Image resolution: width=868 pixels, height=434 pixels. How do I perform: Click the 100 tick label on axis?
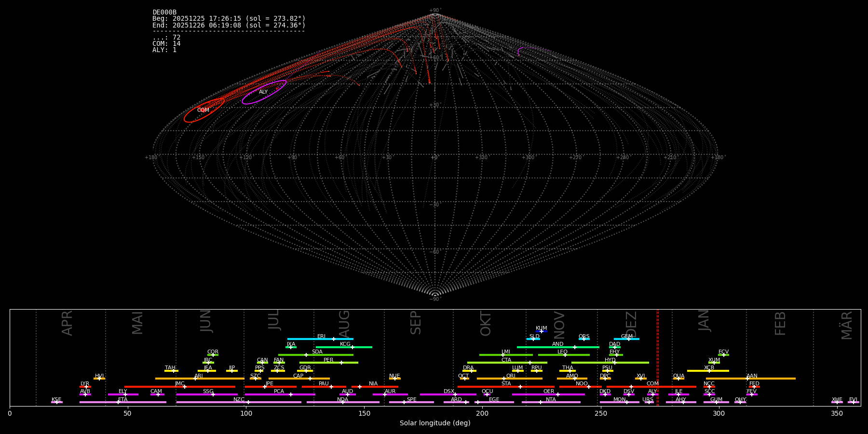click(x=246, y=414)
